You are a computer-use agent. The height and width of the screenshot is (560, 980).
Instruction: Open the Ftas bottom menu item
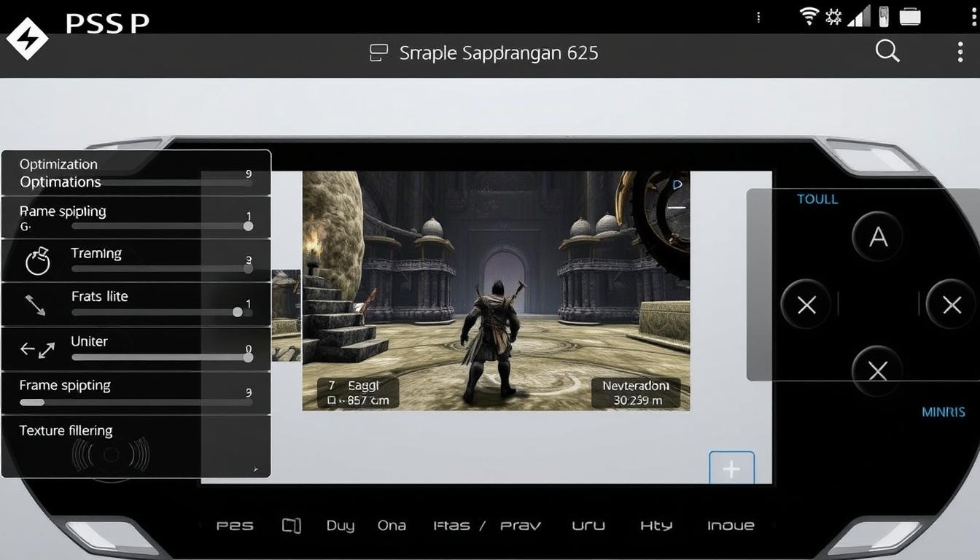pyautogui.click(x=451, y=526)
